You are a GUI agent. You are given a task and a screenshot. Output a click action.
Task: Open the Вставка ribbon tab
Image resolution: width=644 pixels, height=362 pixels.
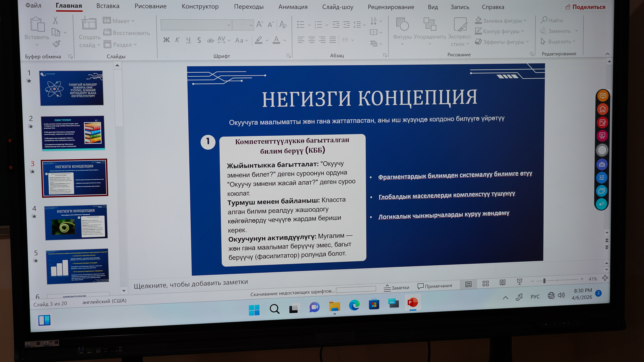(108, 6)
